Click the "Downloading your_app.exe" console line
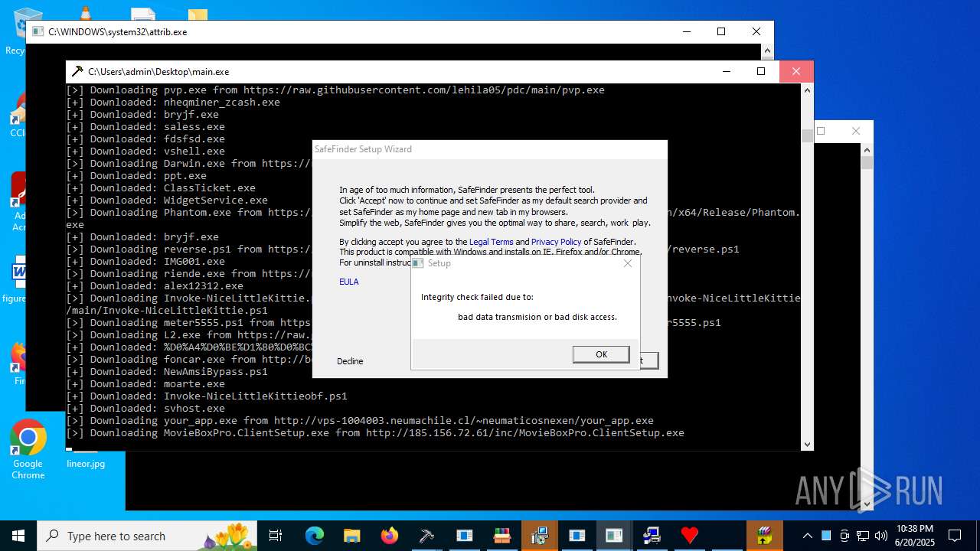Image resolution: width=980 pixels, height=551 pixels. (360, 421)
